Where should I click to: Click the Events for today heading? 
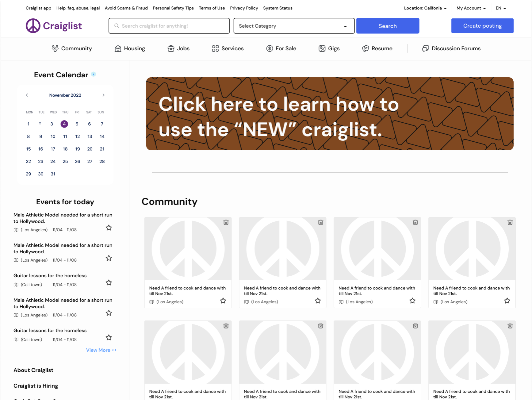tap(65, 202)
